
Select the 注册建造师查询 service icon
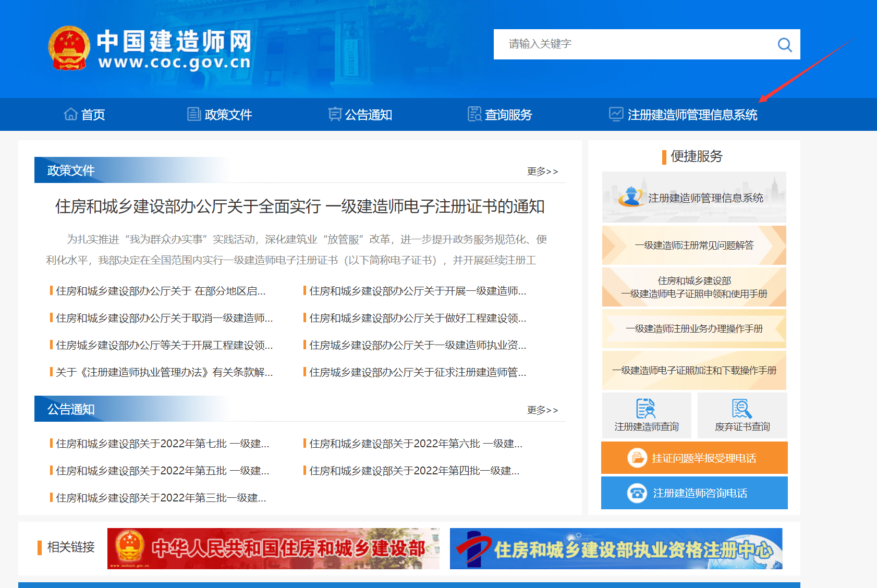(x=647, y=409)
